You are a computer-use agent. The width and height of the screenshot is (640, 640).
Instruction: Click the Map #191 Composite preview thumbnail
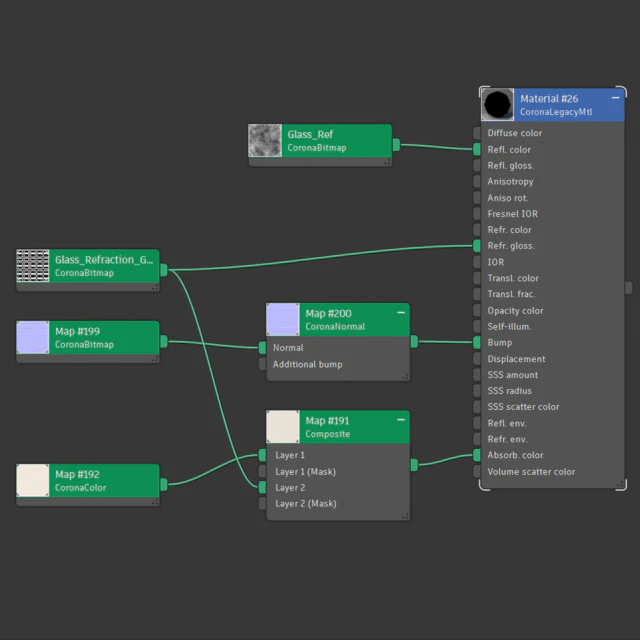[283, 427]
